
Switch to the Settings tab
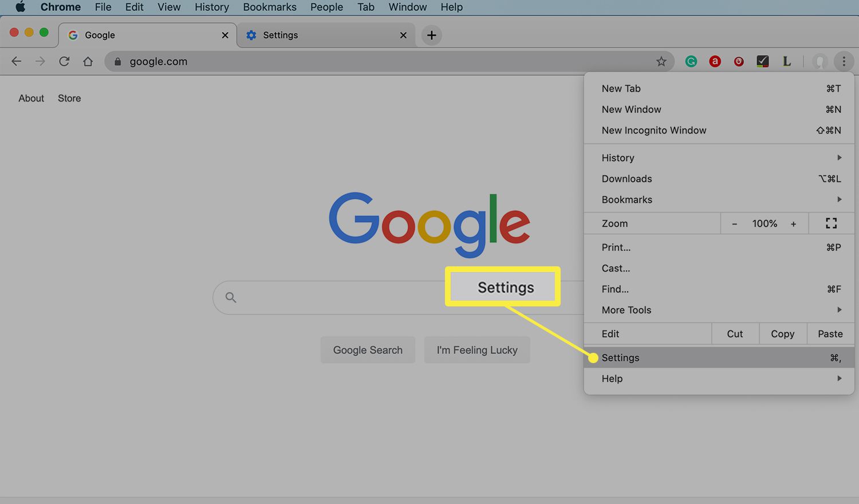tap(326, 35)
